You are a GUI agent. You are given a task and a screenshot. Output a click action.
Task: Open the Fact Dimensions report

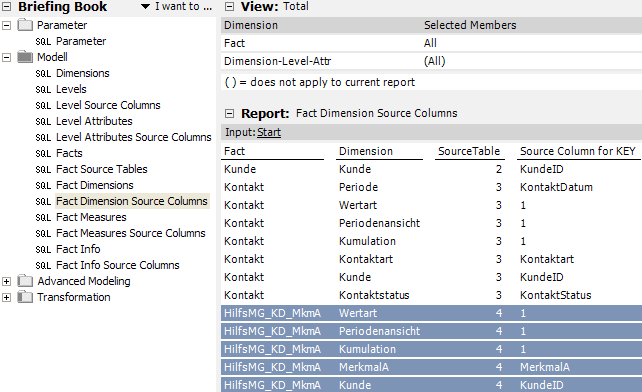click(x=95, y=185)
